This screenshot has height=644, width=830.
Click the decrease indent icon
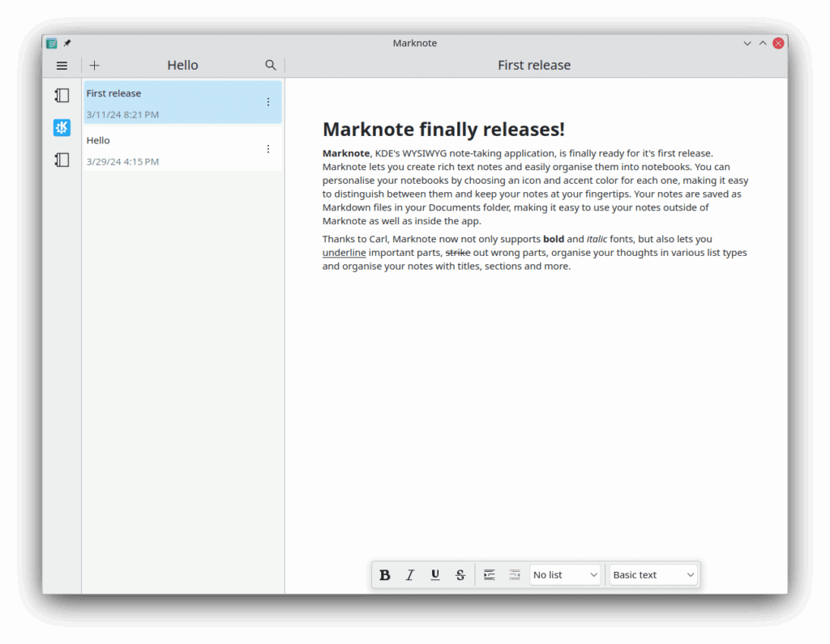pyautogui.click(x=515, y=574)
